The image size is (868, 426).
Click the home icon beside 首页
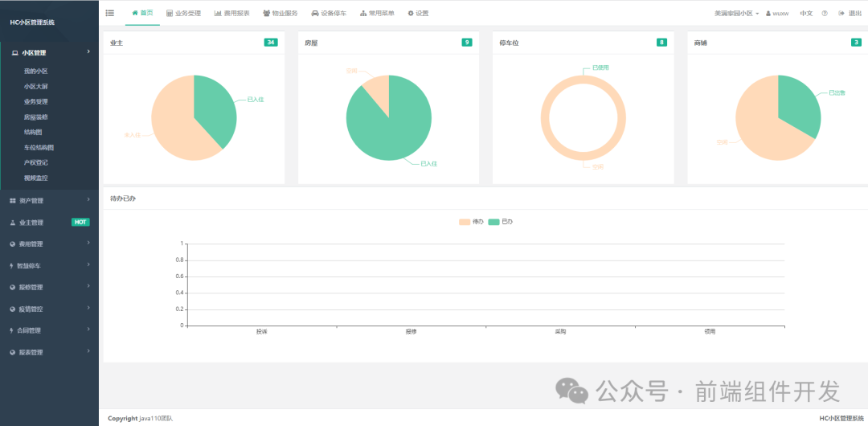pyautogui.click(x=134, y=13)
